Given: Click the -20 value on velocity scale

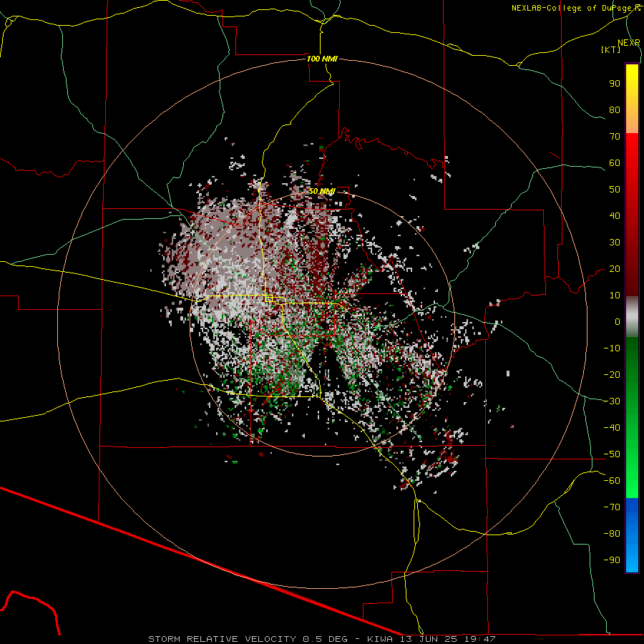Looking at the screenshot, I should (612, 374).
